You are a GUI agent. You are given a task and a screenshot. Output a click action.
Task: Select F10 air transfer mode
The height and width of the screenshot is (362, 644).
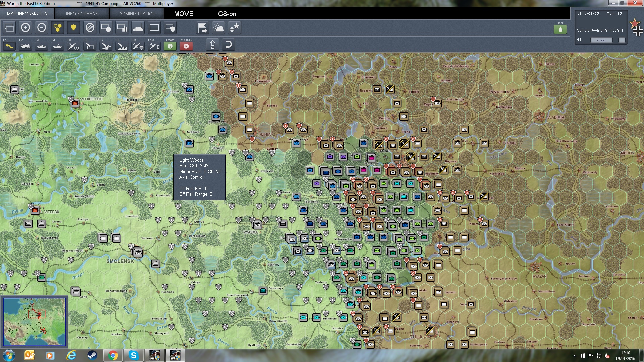(x=154, y=46)
